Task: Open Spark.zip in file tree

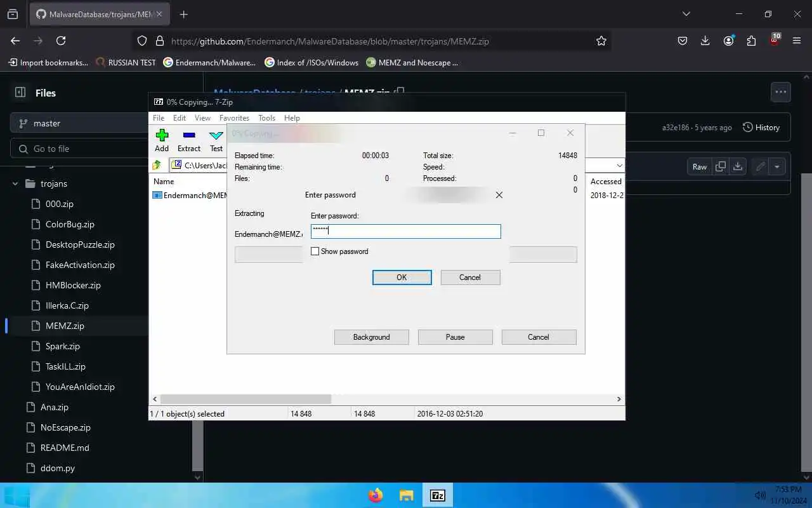Action: pyautogui.click(x=63, y=346)
